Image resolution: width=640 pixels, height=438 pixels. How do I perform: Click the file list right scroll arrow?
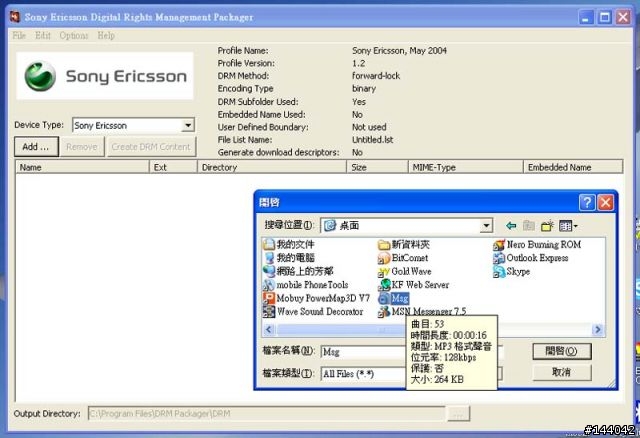coord(598,329)
